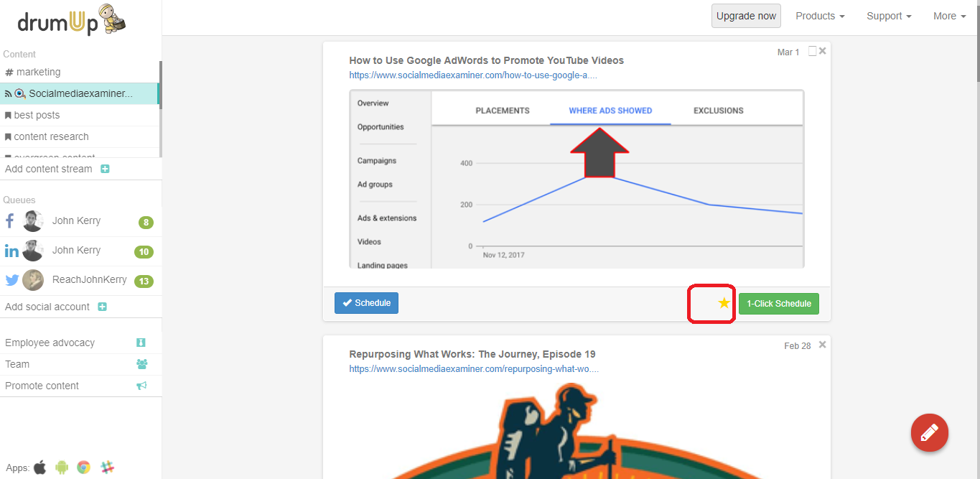The height and width of the screenshot is (479, 980).
Task: Click the Facebook icon for John Kerry
Action: click(10, 220)
